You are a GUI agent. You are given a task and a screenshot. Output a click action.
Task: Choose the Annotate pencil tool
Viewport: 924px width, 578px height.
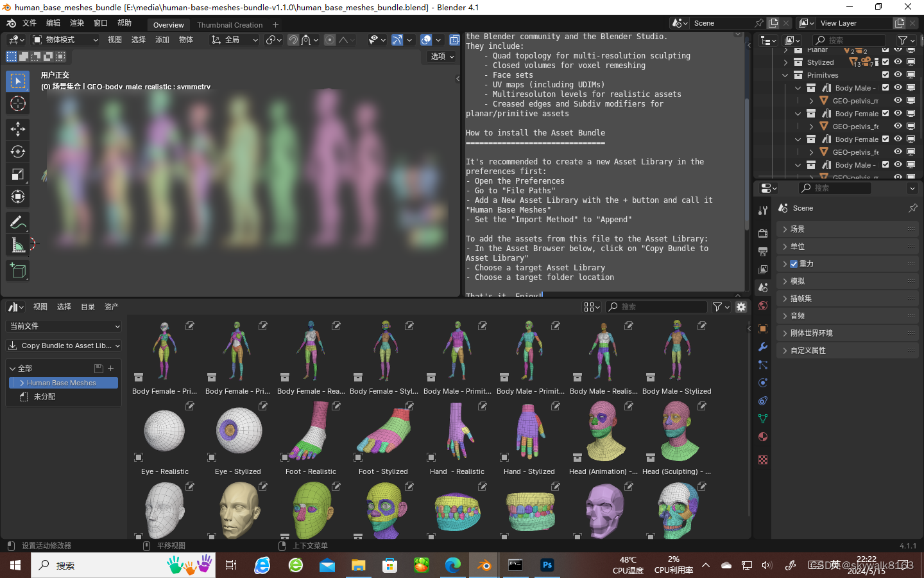(x=18, y=222)
